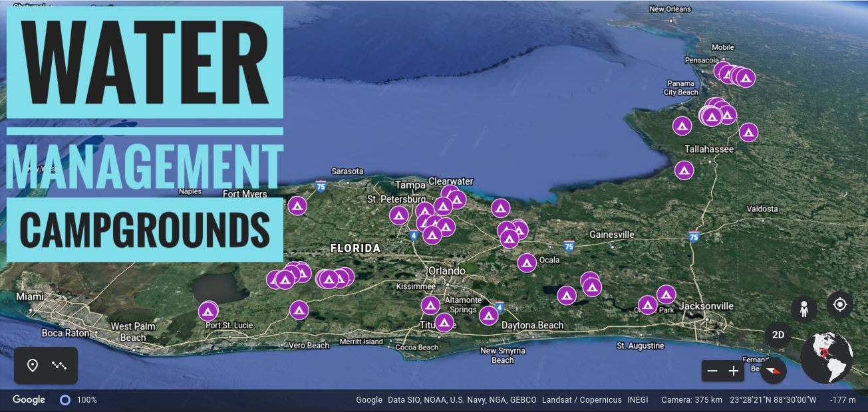Open the campground marker near Orange Park
868x412 pixels.
[x=648, y=304]
